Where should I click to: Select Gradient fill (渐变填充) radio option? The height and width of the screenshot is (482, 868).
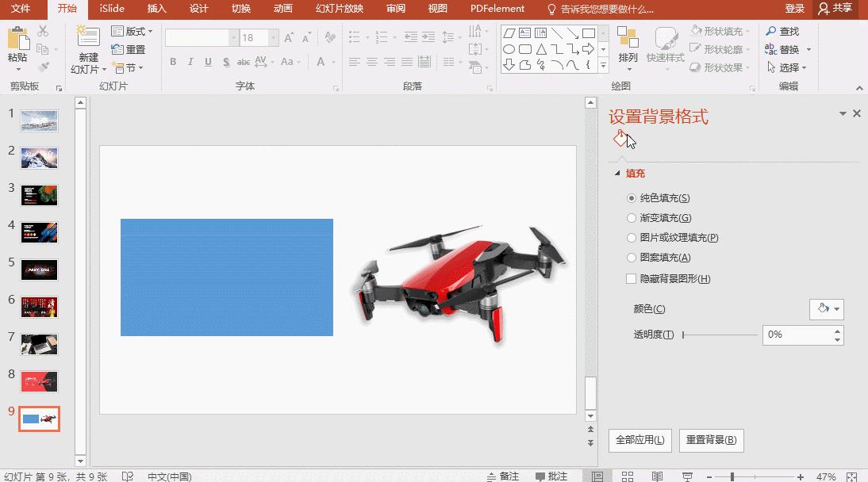[632, 218]
